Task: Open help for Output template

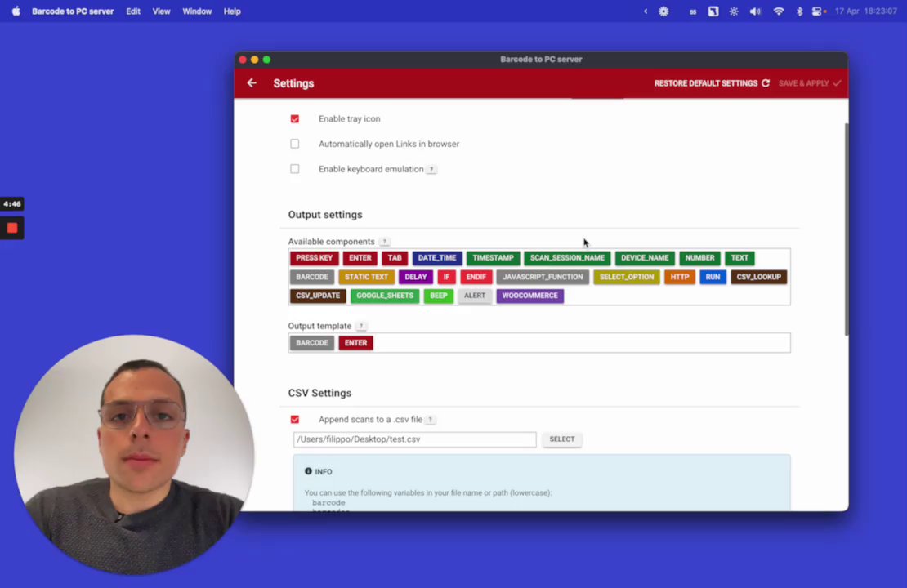Action: pyautogui.click(x=361, y=326)
